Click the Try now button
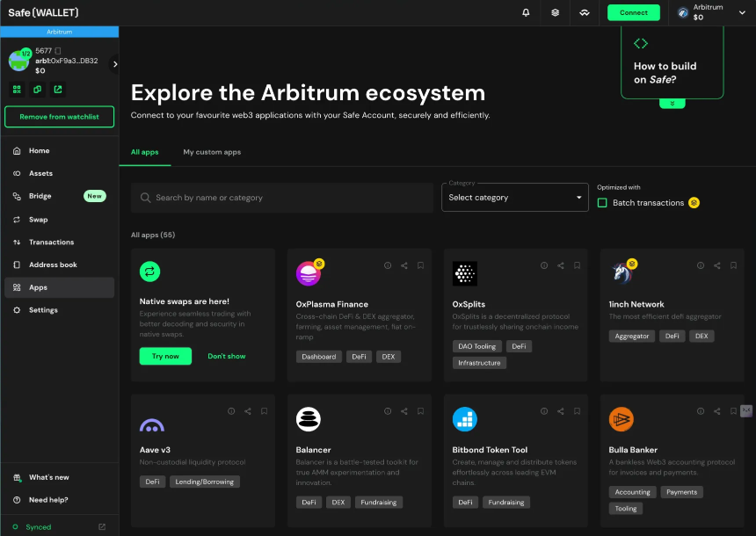The height and width of the screenshot is (536, 756). (x=165, y=356)
